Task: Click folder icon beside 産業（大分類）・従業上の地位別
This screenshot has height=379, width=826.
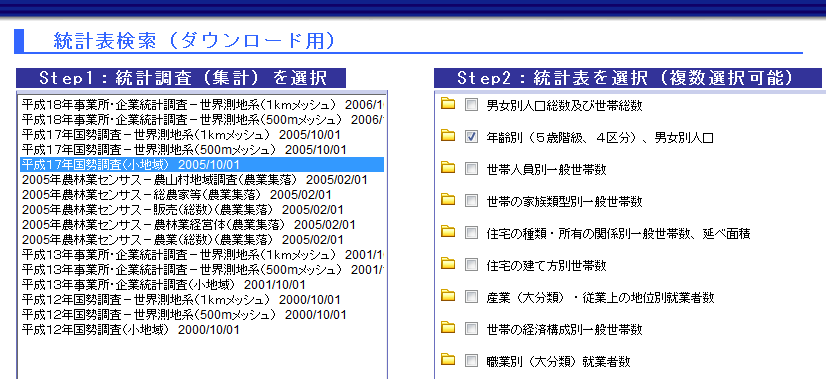Action: pos(448,296)
